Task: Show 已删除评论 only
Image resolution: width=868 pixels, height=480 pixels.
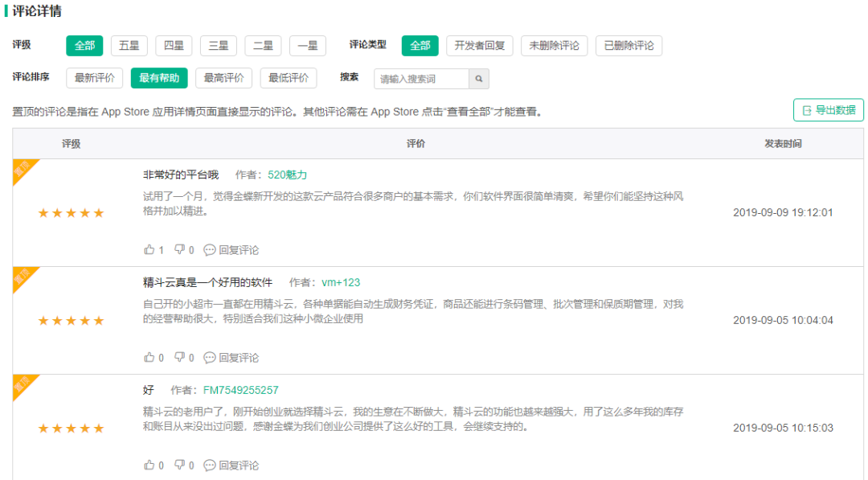Action: click(628, 45)
